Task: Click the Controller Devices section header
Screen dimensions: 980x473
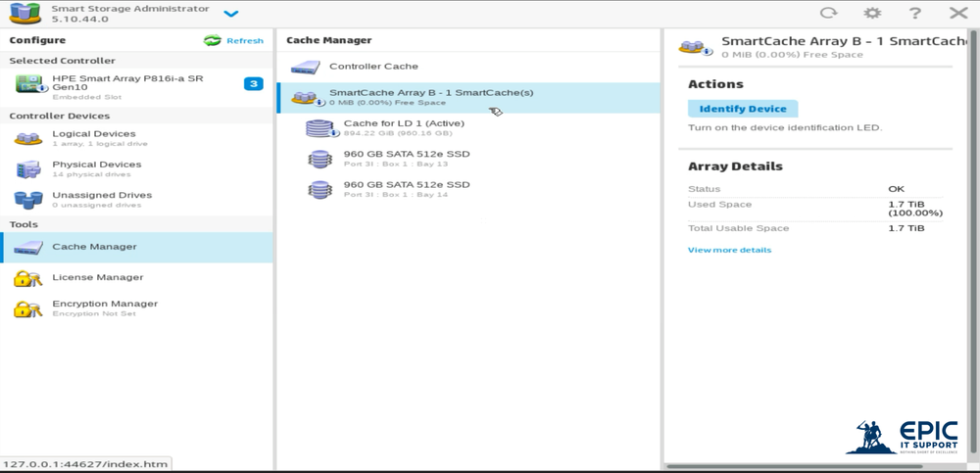Action: point(60,117)
